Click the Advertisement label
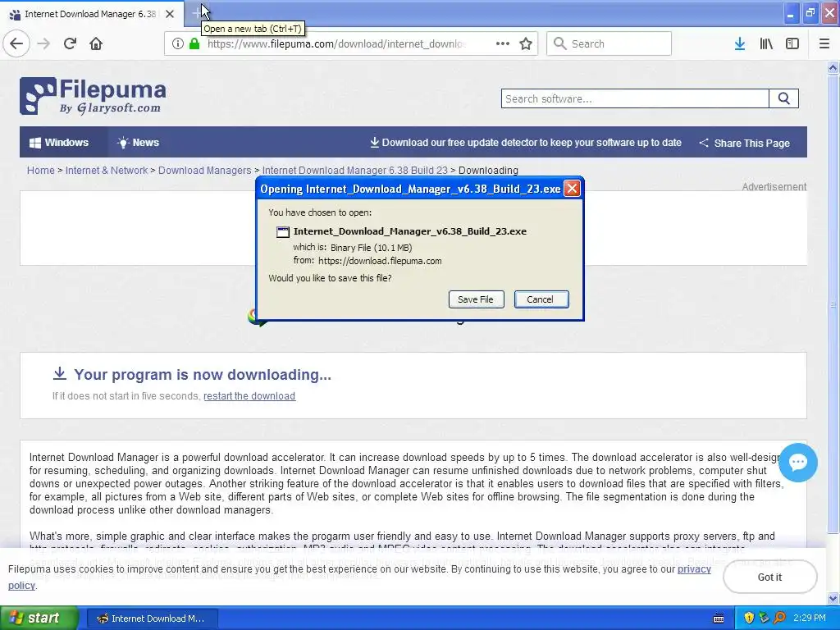The height and width of the screenshot is (630, 840). [774, 186]
